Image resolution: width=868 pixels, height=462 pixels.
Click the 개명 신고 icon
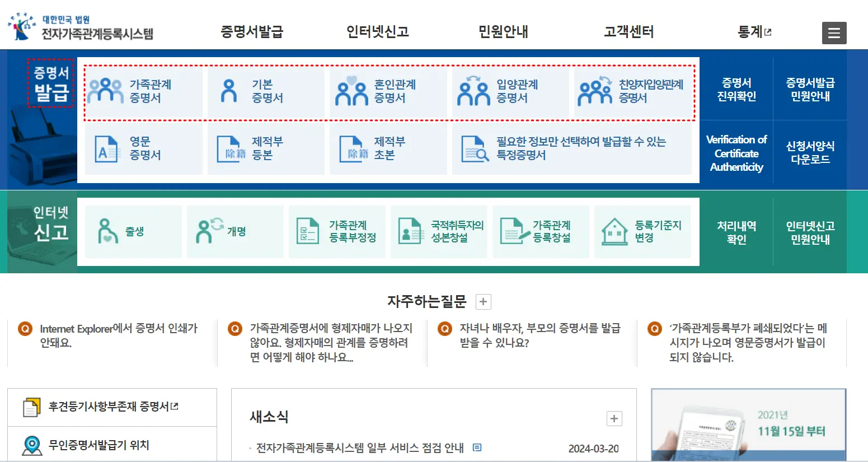point(235,231)
